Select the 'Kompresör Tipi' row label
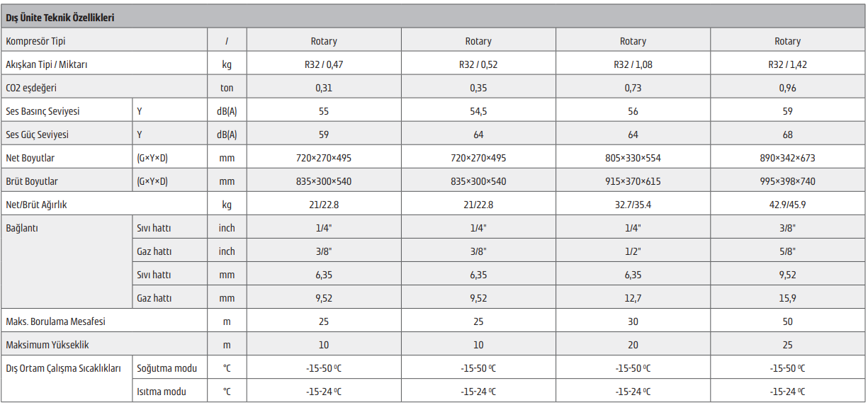The height and width of the screenshot is (405, 868). [x=35, y=41]
